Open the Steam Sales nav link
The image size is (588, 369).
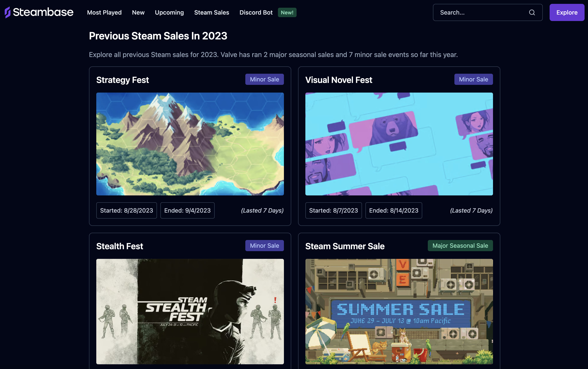211,12
